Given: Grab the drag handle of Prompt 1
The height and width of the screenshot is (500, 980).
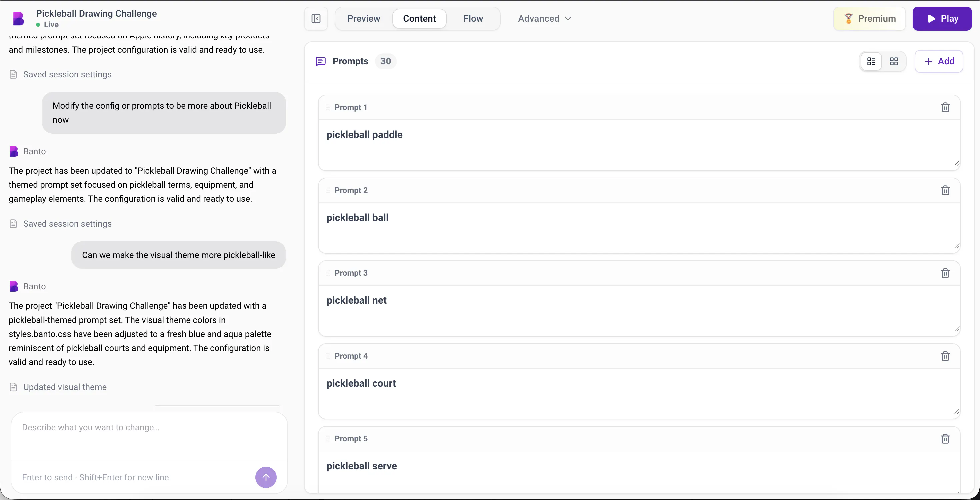Looking at the screenshot, I should 328,107.
